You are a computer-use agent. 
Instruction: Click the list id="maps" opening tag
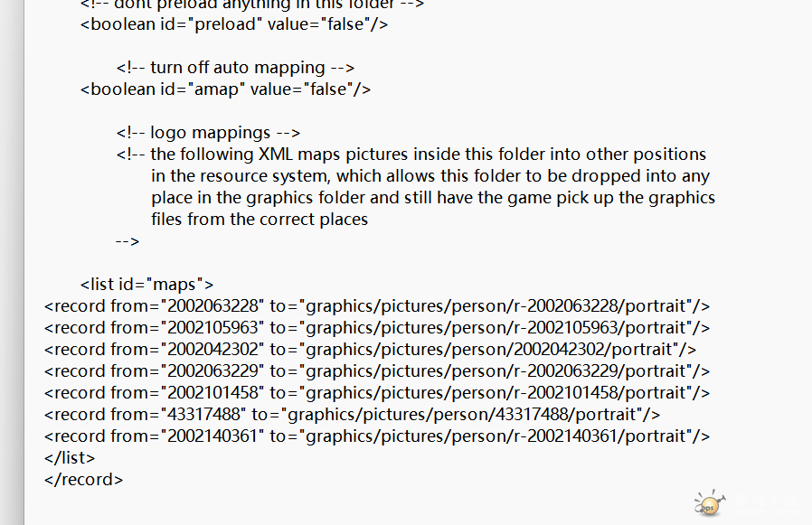[x=147, y=285]
